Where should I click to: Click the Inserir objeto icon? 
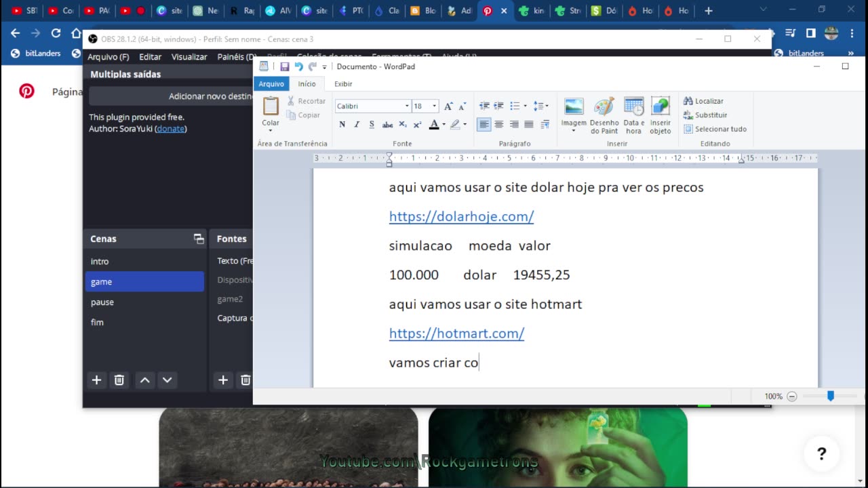coord(660,106)
